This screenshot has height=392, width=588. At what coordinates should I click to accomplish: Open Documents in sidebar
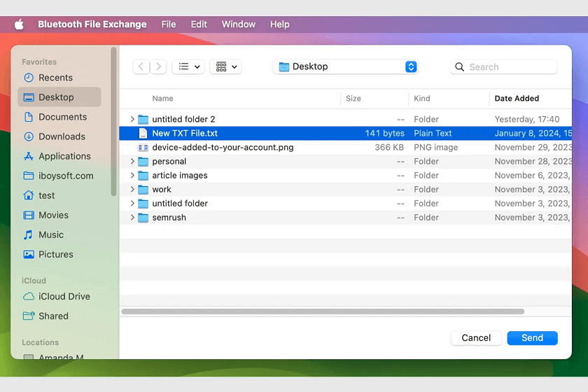[59, 117]
